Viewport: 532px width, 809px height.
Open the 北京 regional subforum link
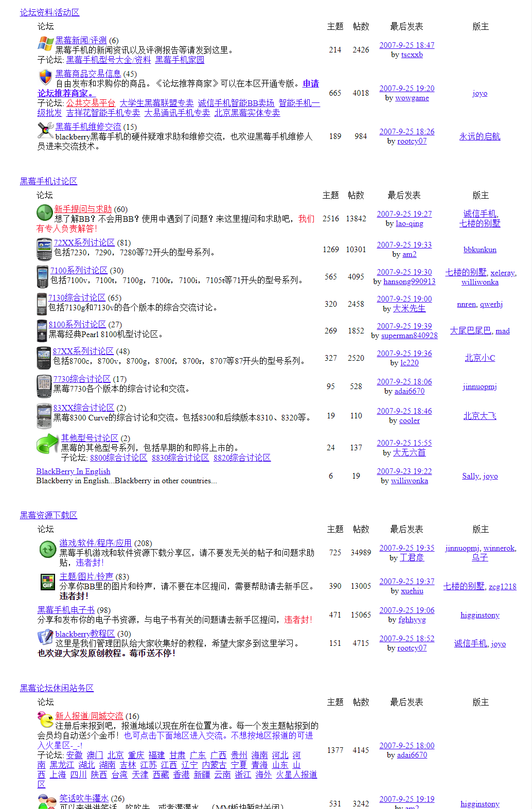115,755
